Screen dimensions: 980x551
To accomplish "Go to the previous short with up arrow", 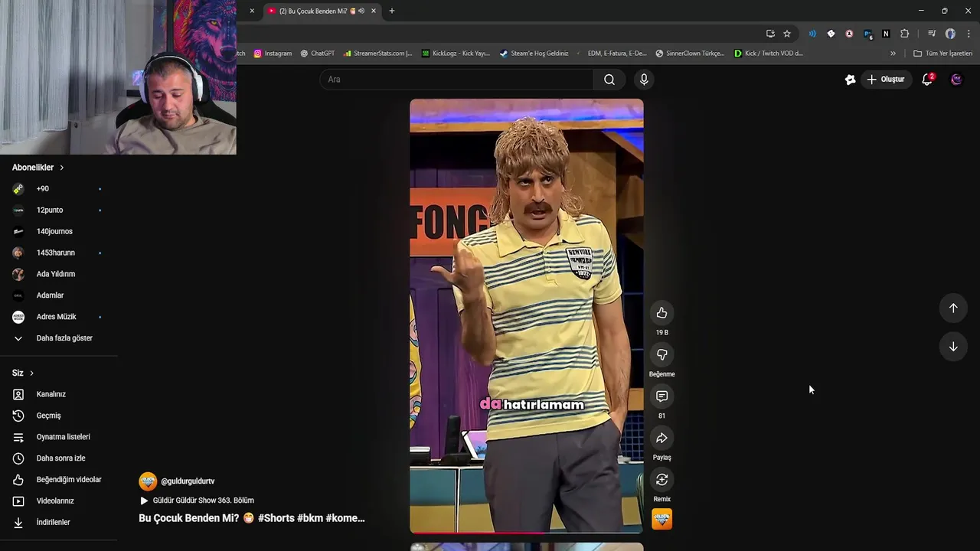I will point(953,308).
